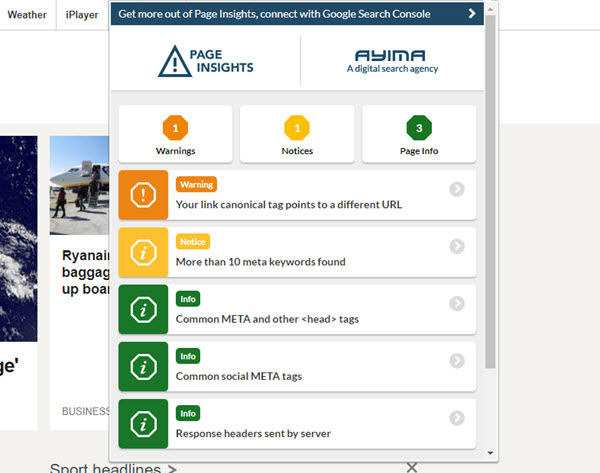The height and width of the screenshot is (473, 600).
Task: Expand the canonical tag warning arrow
Action: (x=457, y=189)
